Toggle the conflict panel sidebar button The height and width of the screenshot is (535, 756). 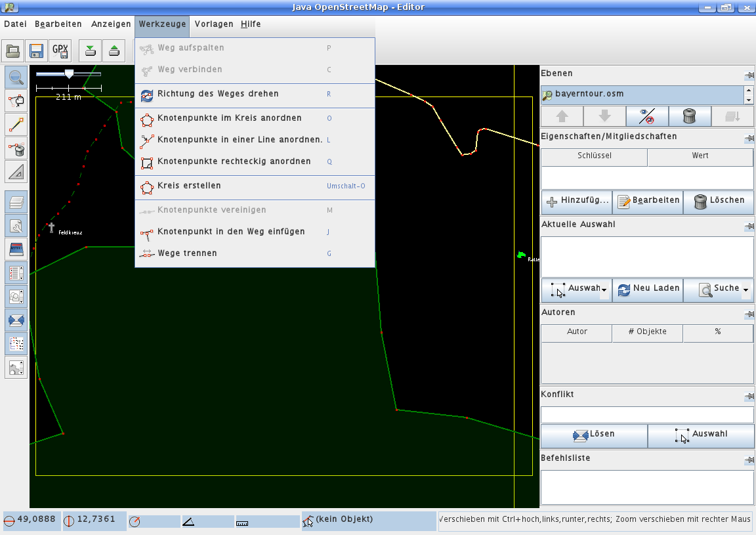click(x=16, y=320)
